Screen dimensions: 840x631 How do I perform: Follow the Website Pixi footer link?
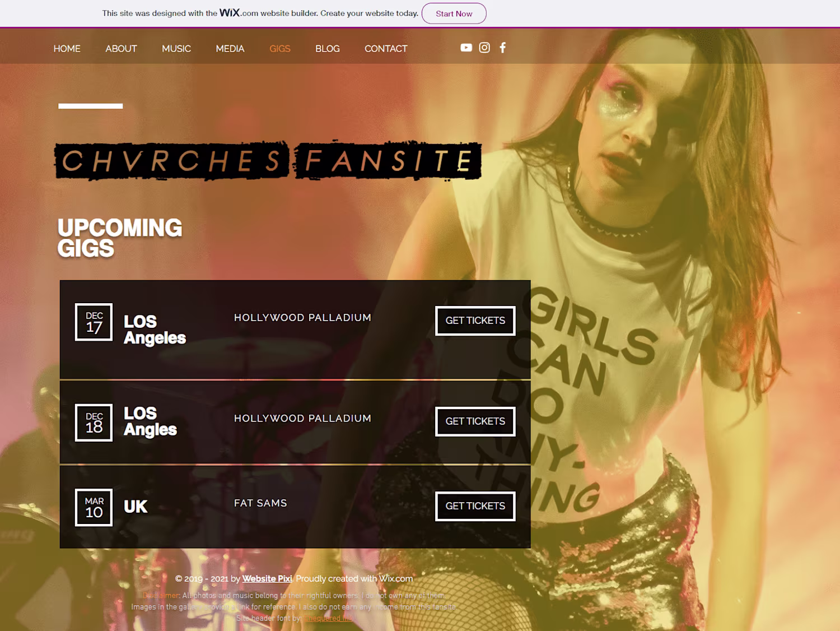point(267,579)
